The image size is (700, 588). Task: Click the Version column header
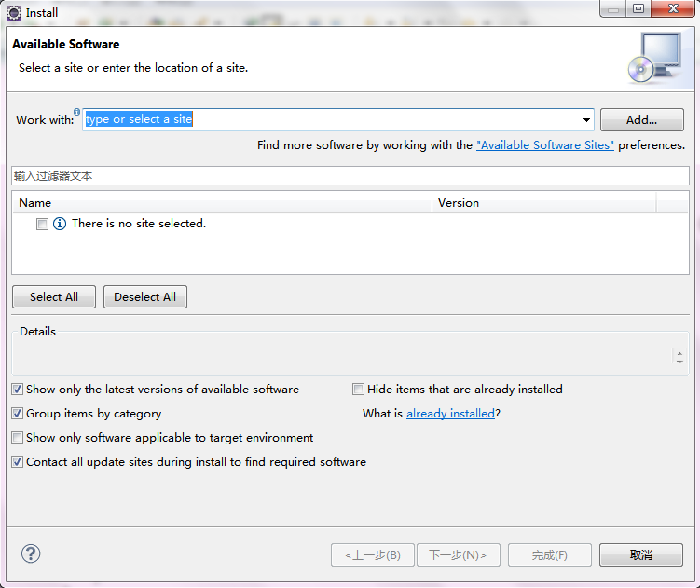click(543, 203)
